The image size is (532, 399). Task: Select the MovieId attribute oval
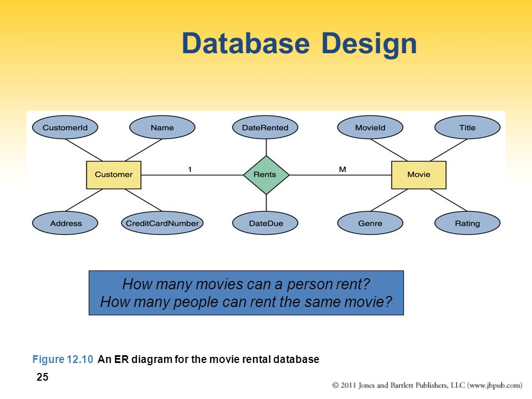(370, 127)
